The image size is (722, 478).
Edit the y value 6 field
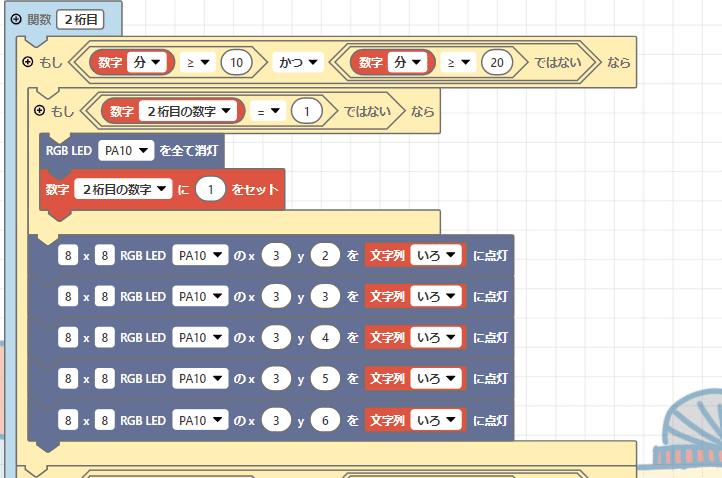point(325,420)
